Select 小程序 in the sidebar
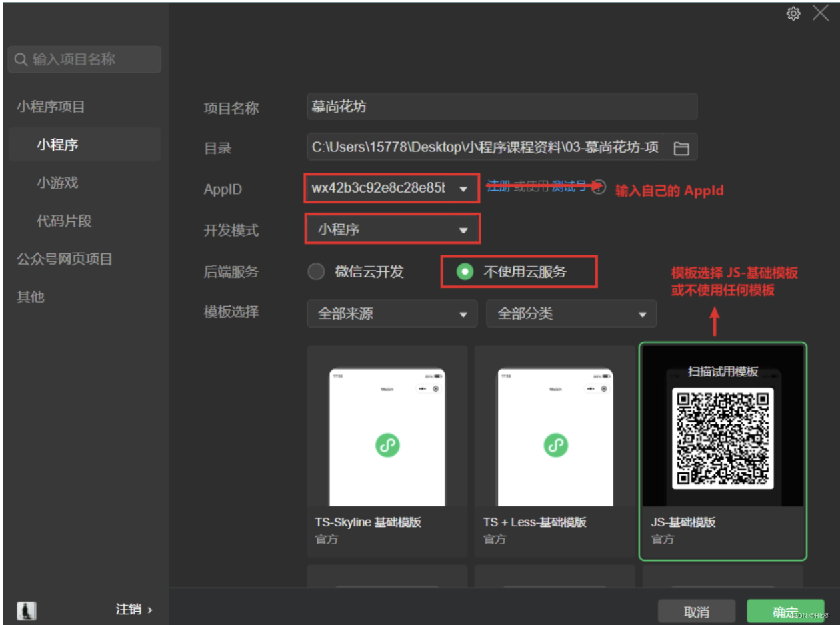The image size is (840, 625). (85, 145)
